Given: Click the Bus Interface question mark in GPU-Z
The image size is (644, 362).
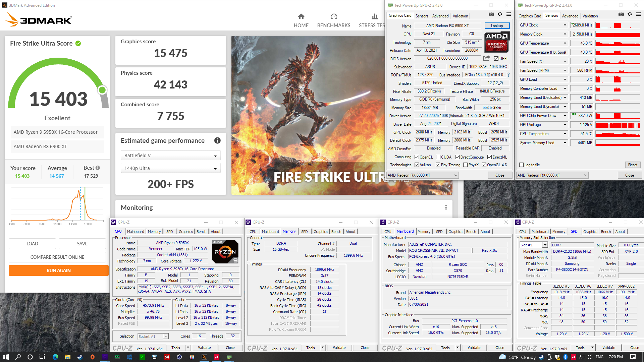Looking at the screenshot, I should (x=508, y=75).
